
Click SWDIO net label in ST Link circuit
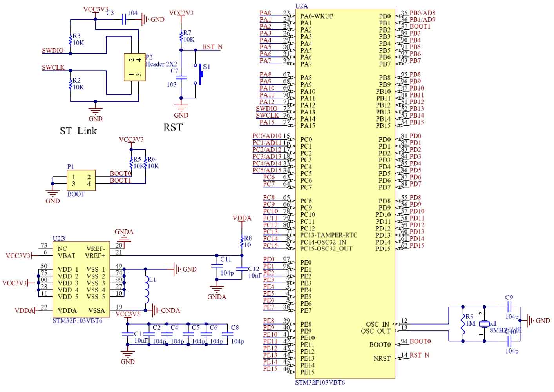point(53,51)
